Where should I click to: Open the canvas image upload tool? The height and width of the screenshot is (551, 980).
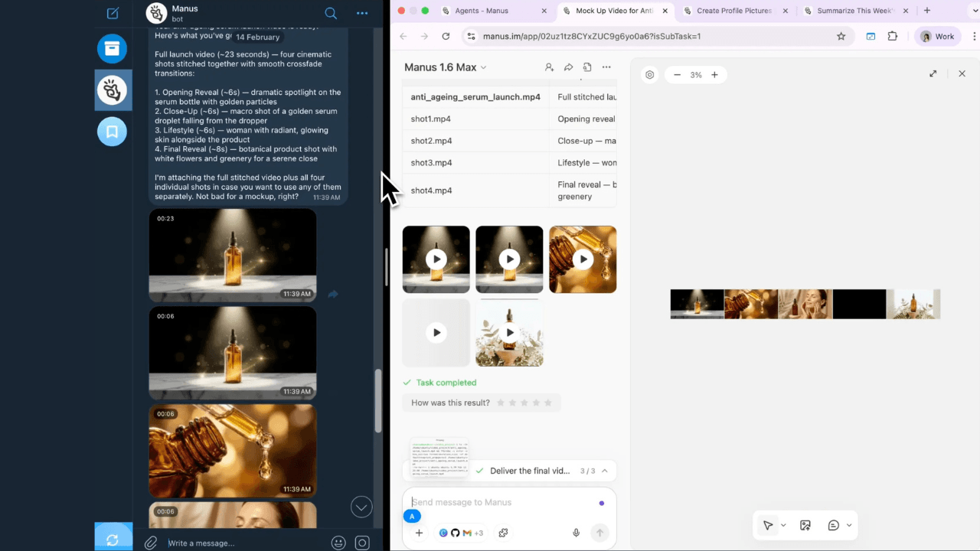[805, 525]
